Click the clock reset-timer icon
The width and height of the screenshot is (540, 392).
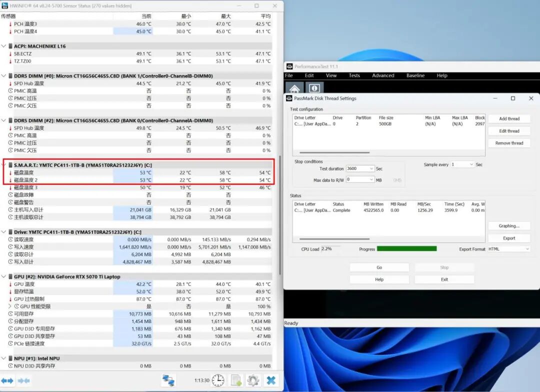pyautogui.click(x=218, y=380)
